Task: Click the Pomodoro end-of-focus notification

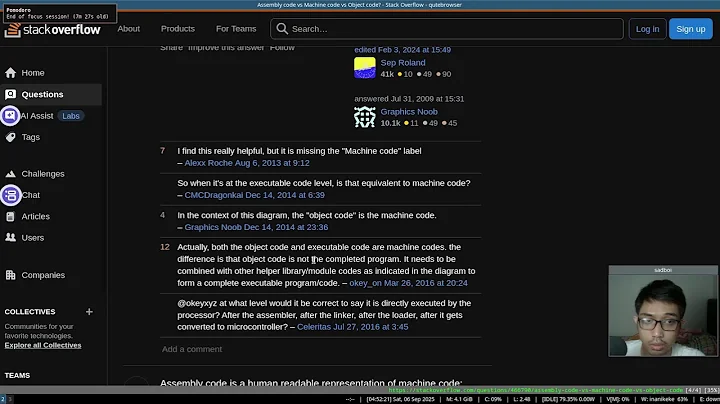Action: pyautogui.click(x=59, y=13)
